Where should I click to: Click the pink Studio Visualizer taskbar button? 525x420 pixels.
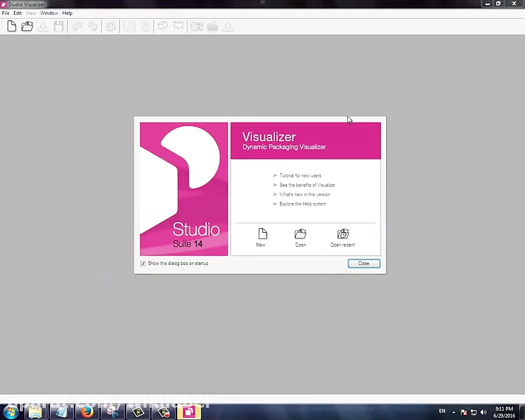pyautogui.click(x=189, y=412)
